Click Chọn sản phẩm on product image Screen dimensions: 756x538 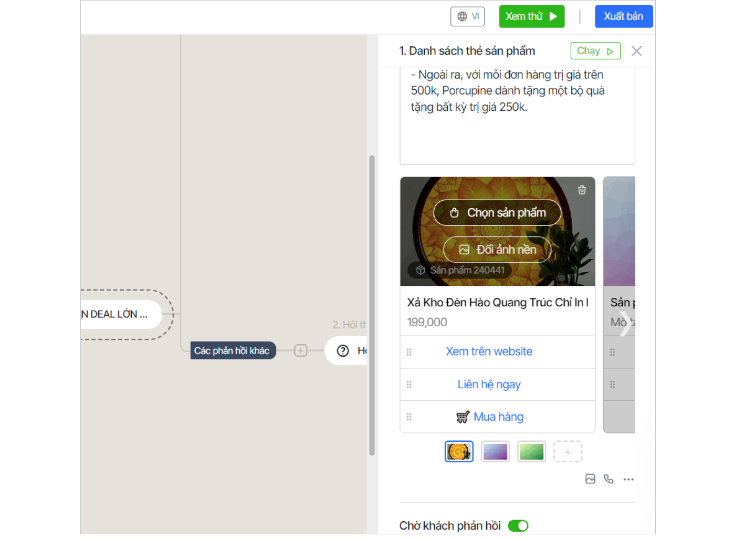coord(497,213)
